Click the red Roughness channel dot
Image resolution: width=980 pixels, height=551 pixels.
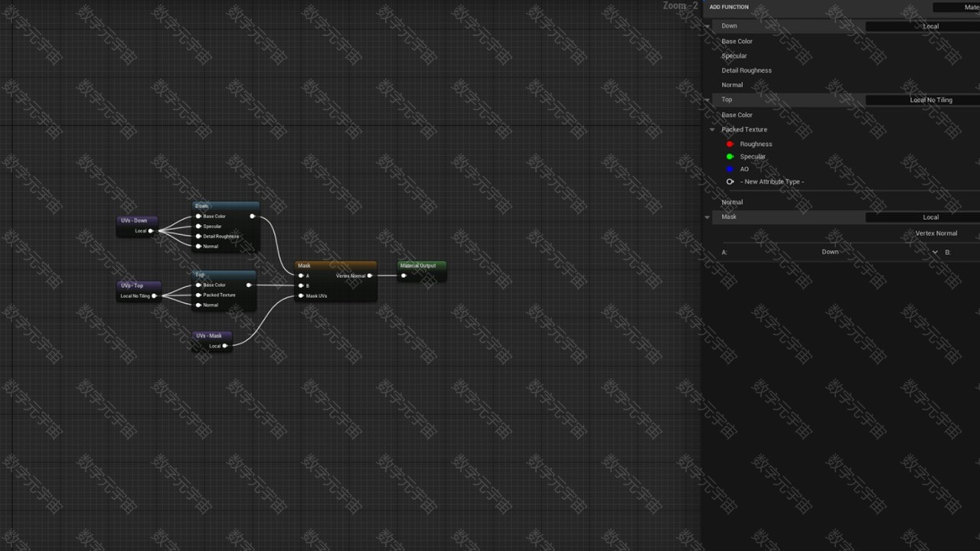pyautogui.click(x=730, y=144)
